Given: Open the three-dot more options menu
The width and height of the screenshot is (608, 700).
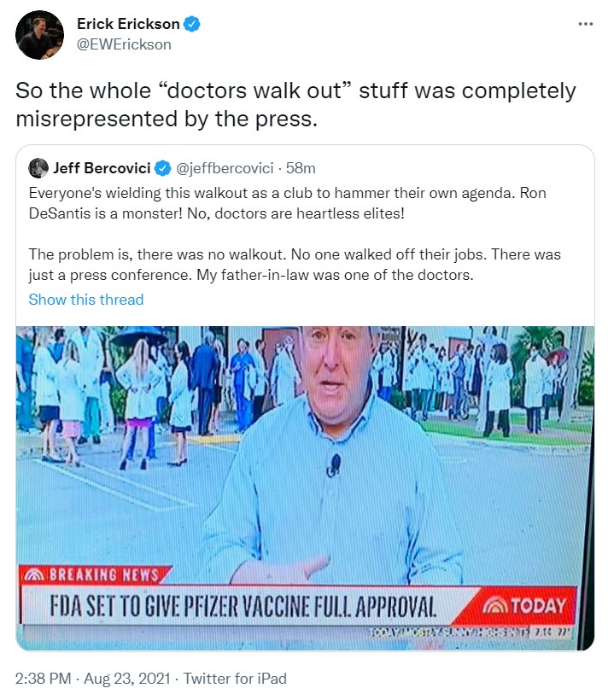Looking at the screenshot, I should (x=585, y=24).
